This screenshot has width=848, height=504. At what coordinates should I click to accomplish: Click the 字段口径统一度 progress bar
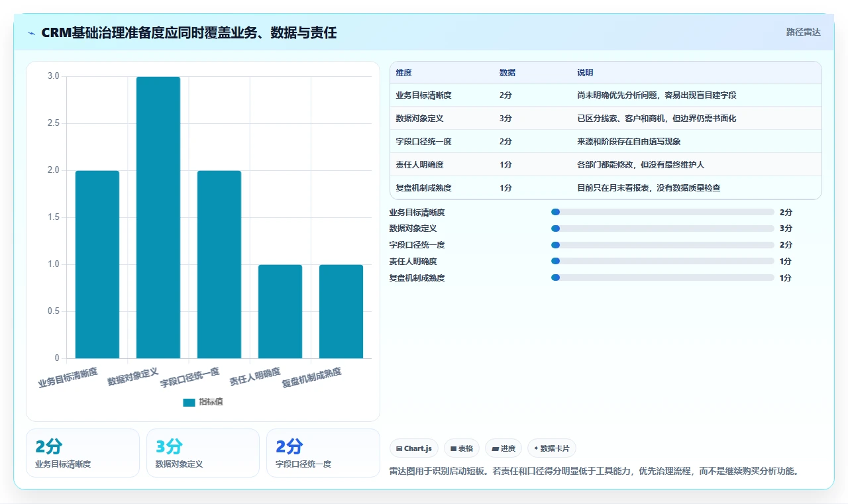(662, 245)
